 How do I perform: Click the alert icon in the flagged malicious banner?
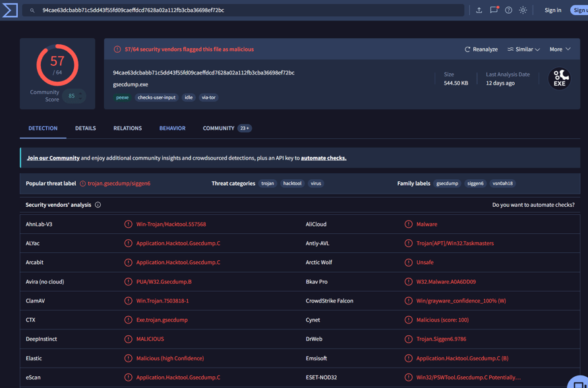pyautogui.click(x=117, y=49)
